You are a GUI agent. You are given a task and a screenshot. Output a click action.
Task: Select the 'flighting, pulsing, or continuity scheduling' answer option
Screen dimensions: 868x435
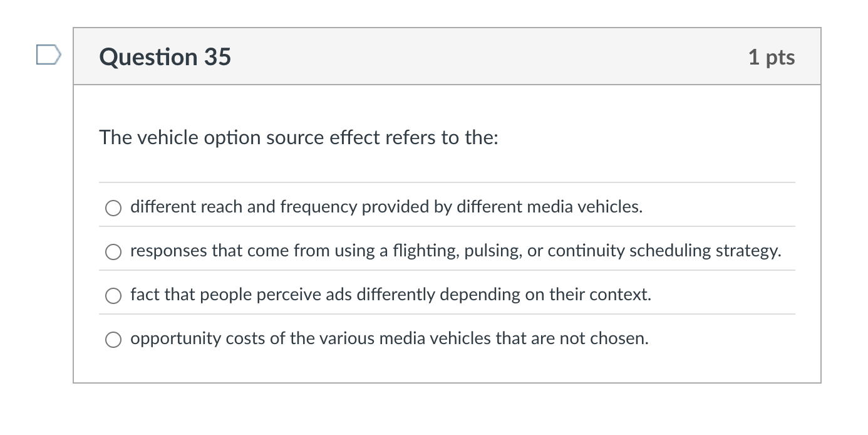pos(113,251)
